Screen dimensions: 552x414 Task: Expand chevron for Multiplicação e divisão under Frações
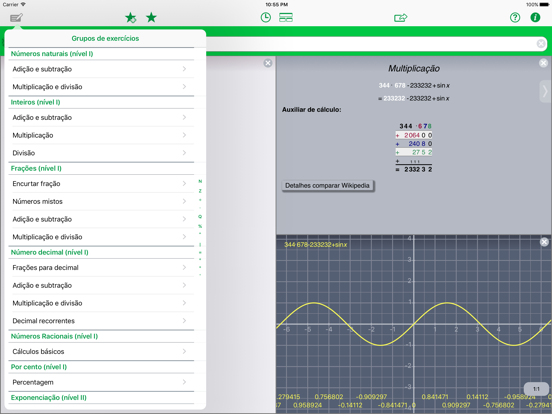click(184, 237)
